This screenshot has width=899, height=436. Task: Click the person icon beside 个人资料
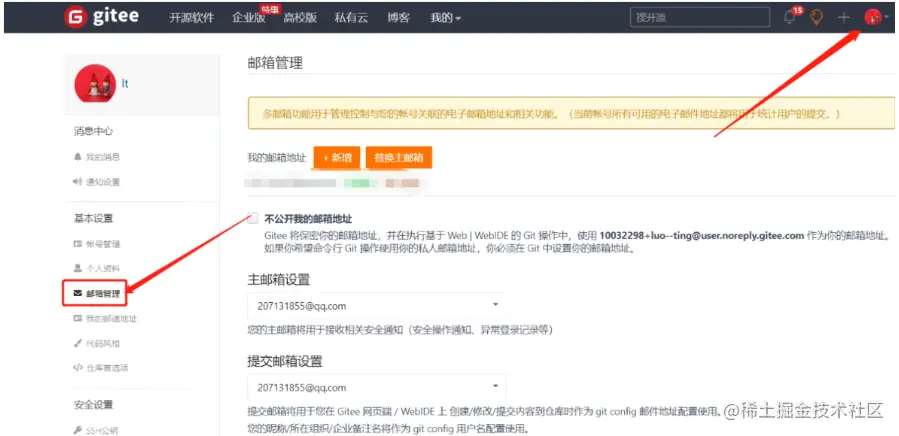[77, 268]
